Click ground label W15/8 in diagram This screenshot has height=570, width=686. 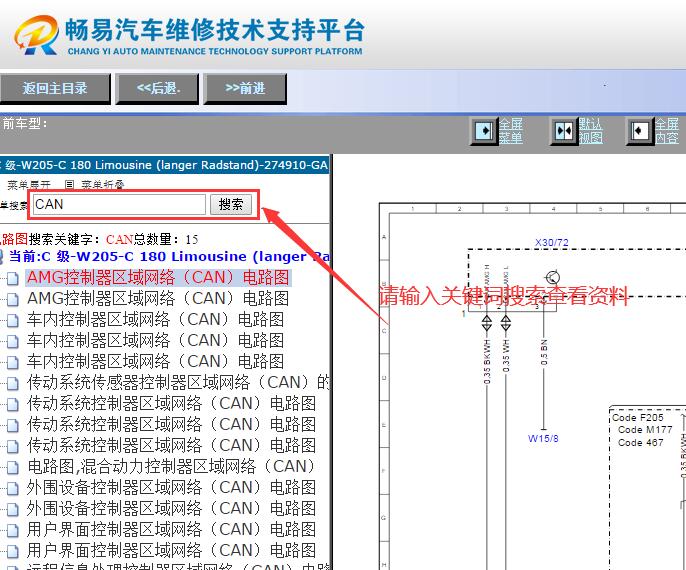pyautogui.click(x=543, y=438)
